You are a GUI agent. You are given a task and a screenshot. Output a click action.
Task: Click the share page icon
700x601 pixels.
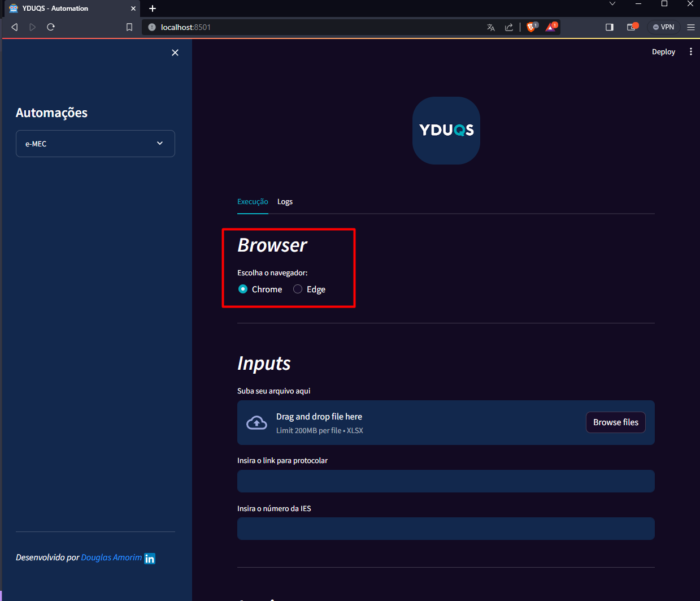(509, 27)
